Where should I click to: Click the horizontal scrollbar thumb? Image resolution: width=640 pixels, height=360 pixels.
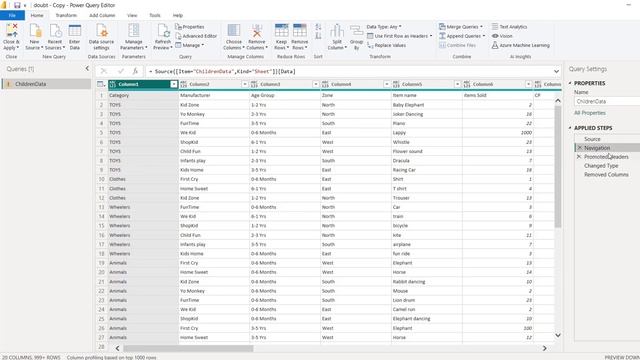click(188, 349)
